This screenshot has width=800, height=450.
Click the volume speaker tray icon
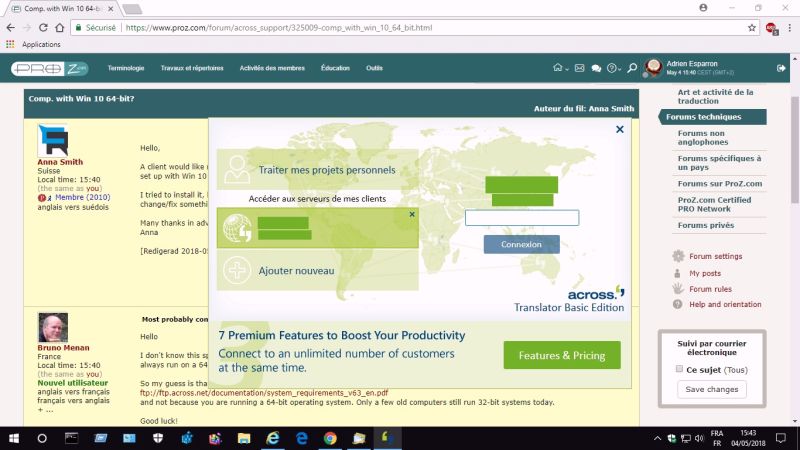[x=699, y=438]
